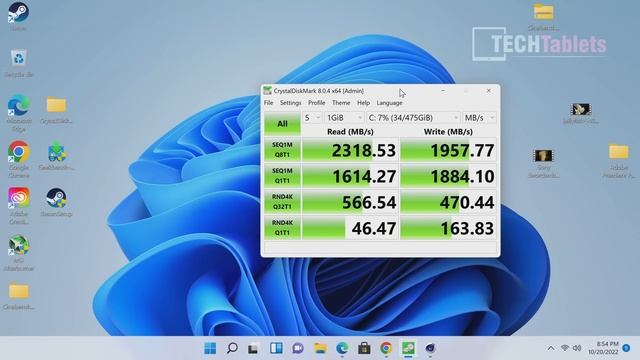The image size is (640, 360).
Task: Open the CrystalDisk folder on desktop
Action: pos(56,110)
